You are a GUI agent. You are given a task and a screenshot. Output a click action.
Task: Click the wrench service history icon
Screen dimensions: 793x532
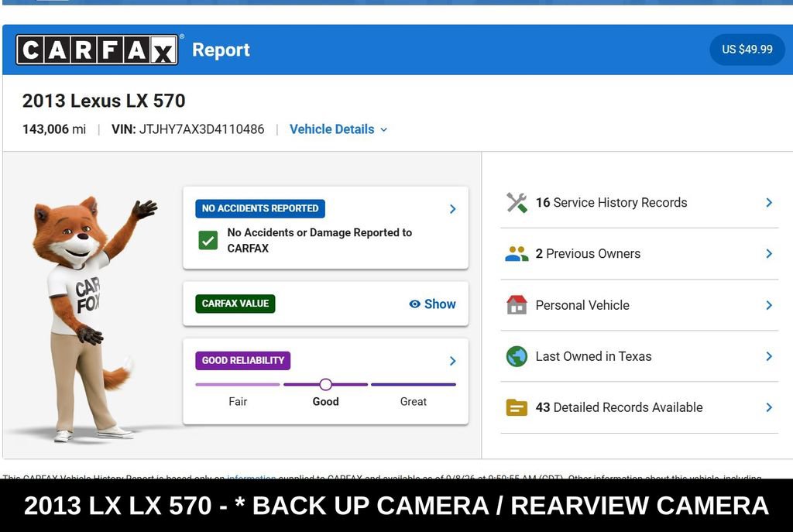[x=517, y=203]
